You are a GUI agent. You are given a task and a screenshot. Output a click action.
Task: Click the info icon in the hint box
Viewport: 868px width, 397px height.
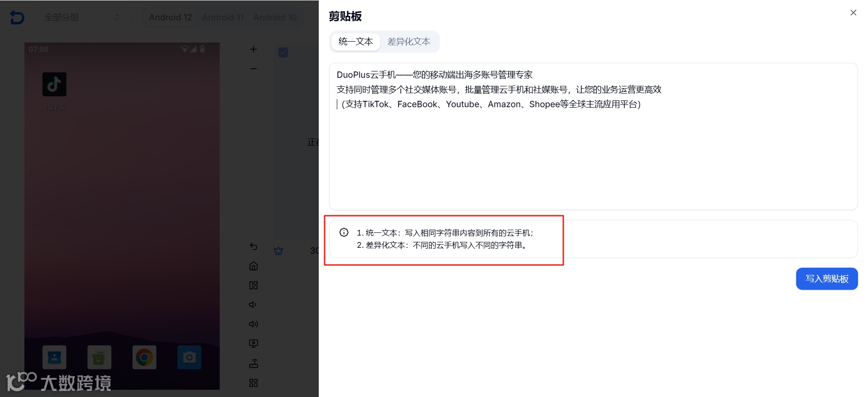pos(344,232)
